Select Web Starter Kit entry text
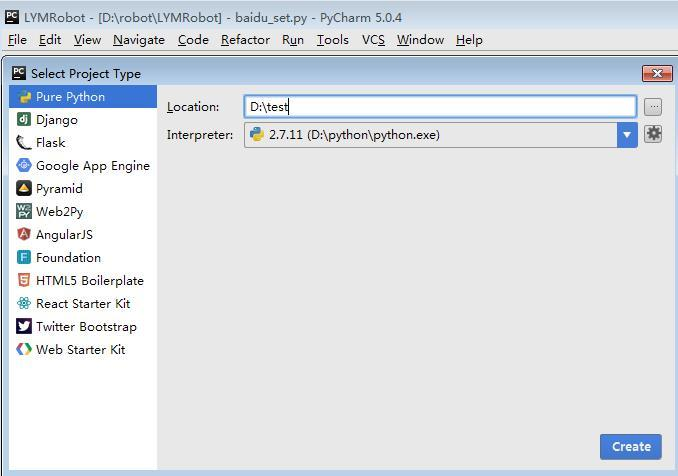The height and width of the screenshot is (476, 678). (x=81, y=349)
